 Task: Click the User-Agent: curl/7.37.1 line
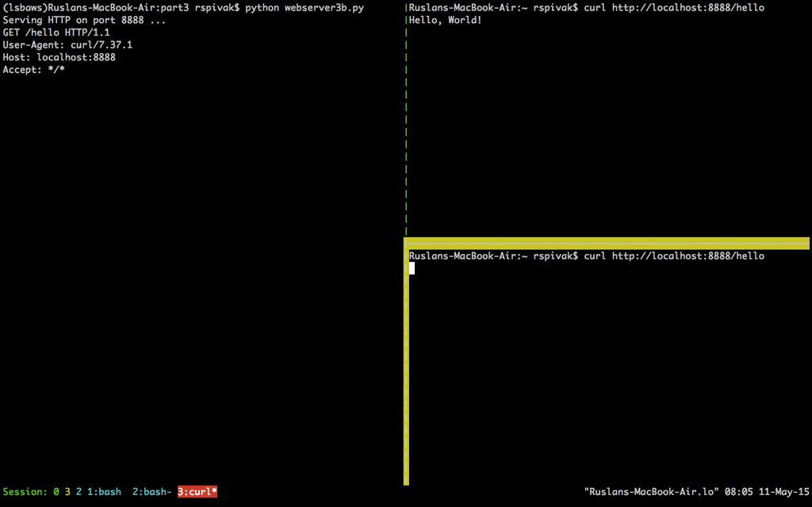(67, 45)
